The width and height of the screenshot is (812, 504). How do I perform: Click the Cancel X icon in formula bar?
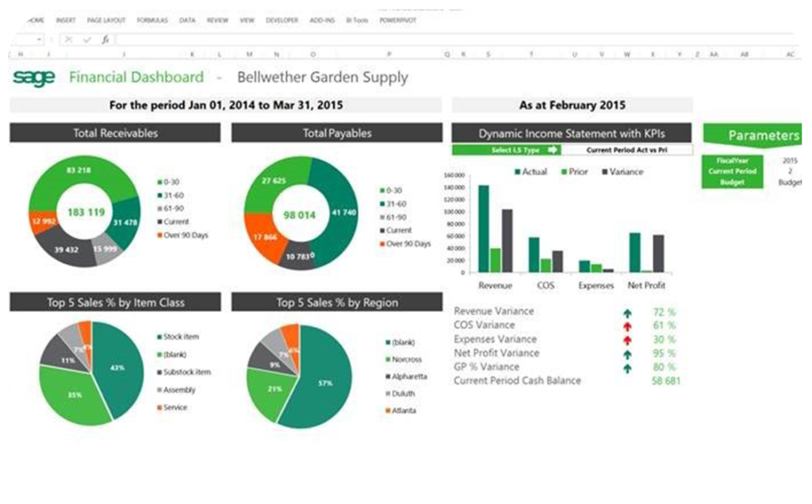point(70,39)
